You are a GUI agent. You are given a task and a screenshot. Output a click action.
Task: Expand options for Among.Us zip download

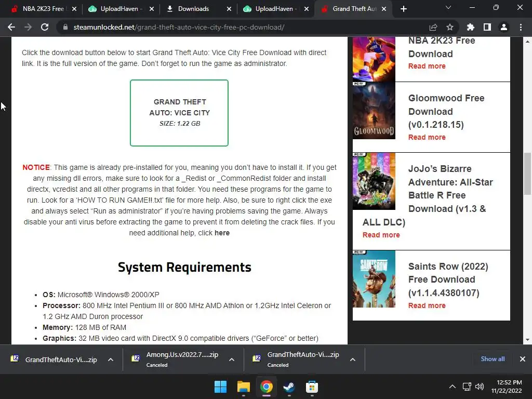coord(232,360)
